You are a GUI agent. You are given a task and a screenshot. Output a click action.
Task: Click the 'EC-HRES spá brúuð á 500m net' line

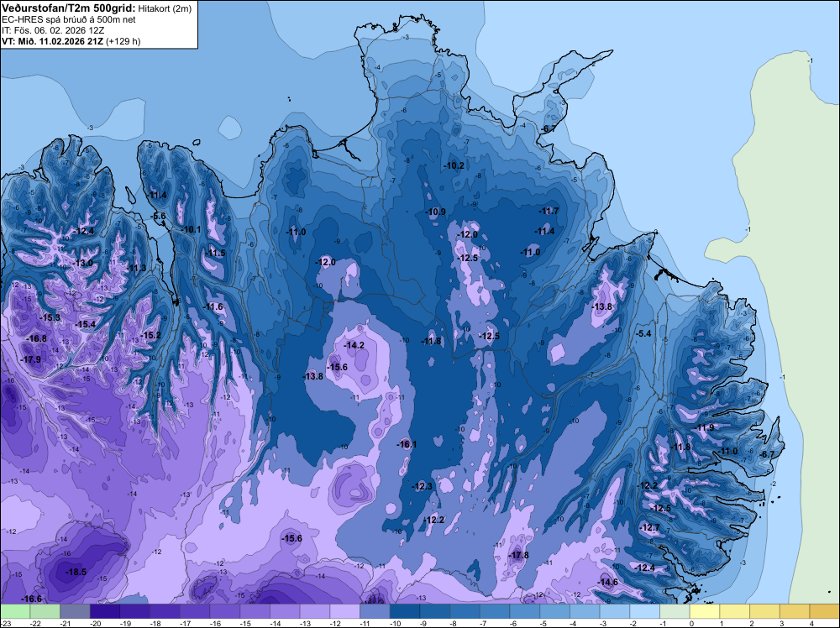coord(69,20)
